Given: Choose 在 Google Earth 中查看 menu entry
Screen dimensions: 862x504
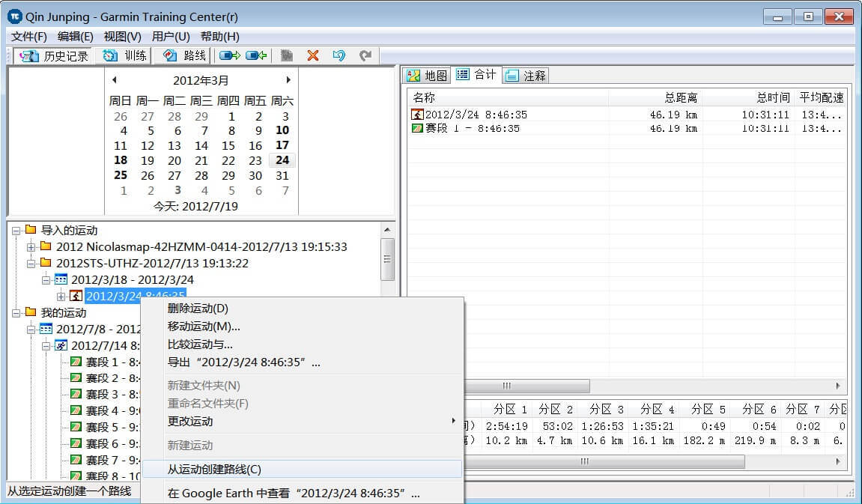Looking at the screenshot, I should pos(301,494).
